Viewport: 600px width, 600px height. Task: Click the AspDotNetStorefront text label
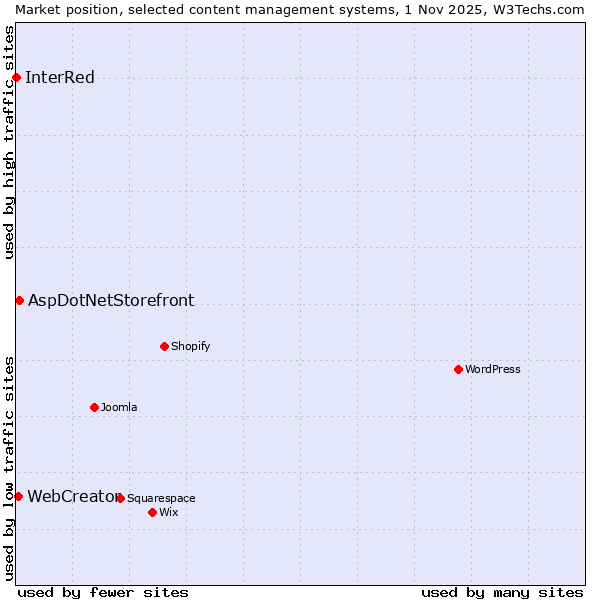pos(111,300)
